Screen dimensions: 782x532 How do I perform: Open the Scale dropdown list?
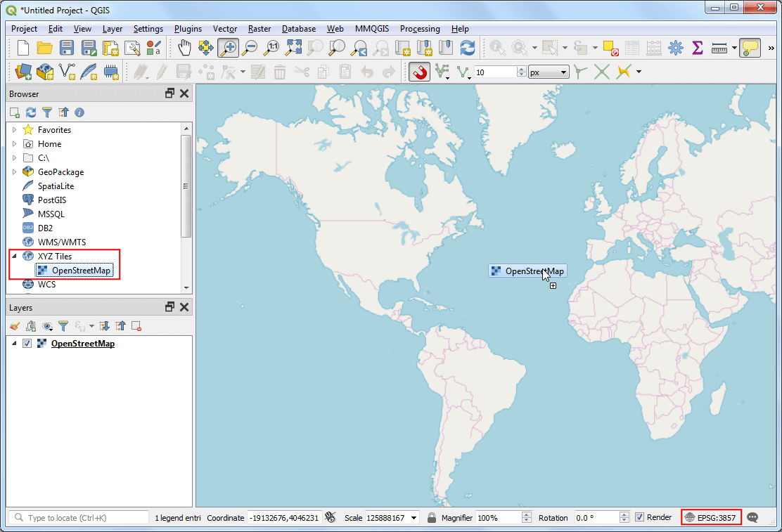414,518
